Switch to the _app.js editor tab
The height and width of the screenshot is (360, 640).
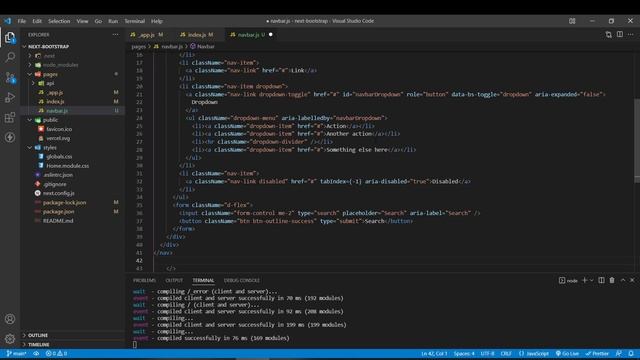pos(147,35)
